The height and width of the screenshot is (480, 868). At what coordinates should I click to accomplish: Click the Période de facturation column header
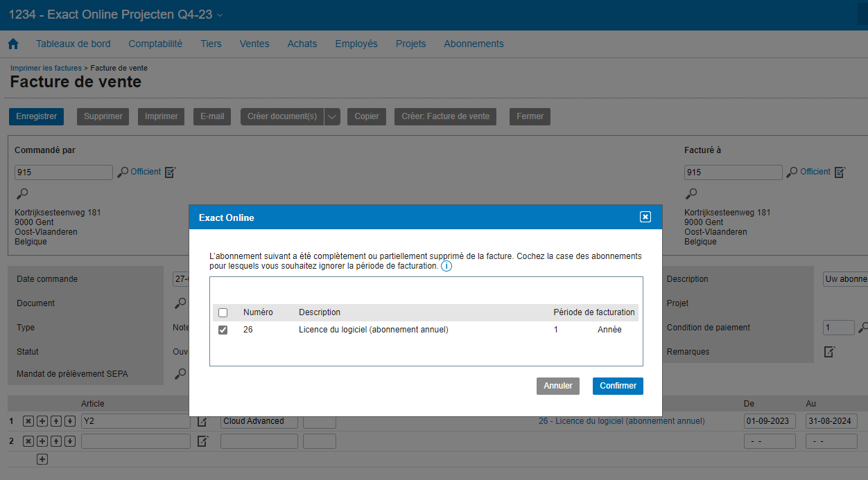[x=594, y=312]
